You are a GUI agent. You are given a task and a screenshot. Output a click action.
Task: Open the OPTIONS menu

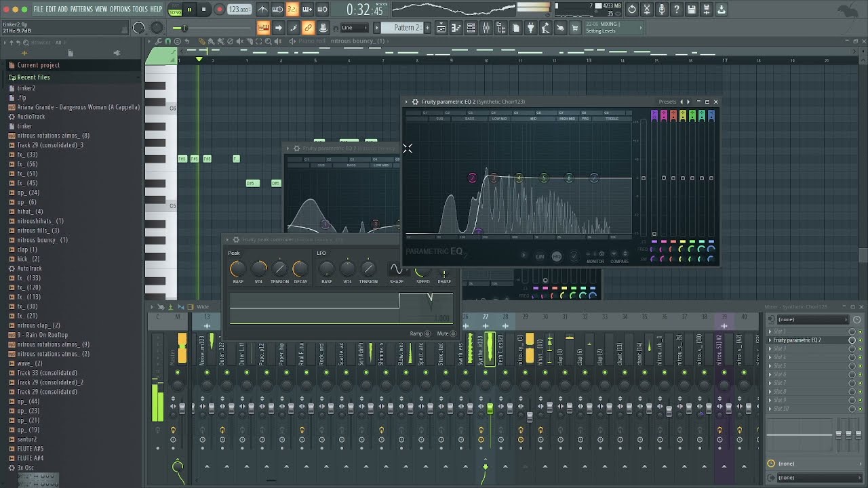point(120,9)
